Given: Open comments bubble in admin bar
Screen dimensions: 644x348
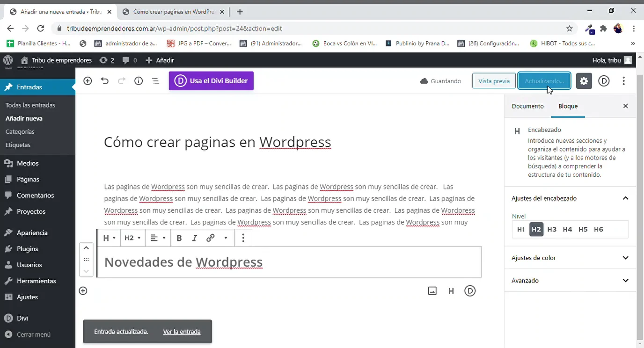Looking at the screenshot, I should click(x=130, y=60).
